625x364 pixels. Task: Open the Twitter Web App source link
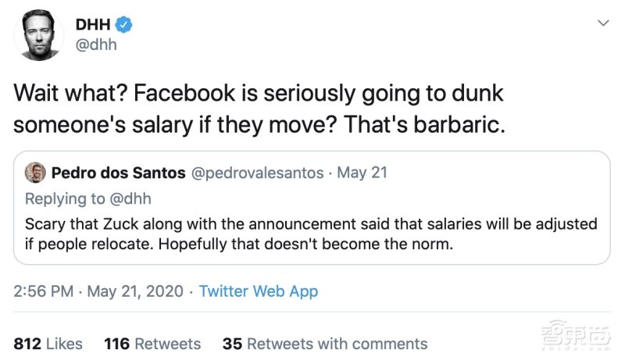click(259, 291)
